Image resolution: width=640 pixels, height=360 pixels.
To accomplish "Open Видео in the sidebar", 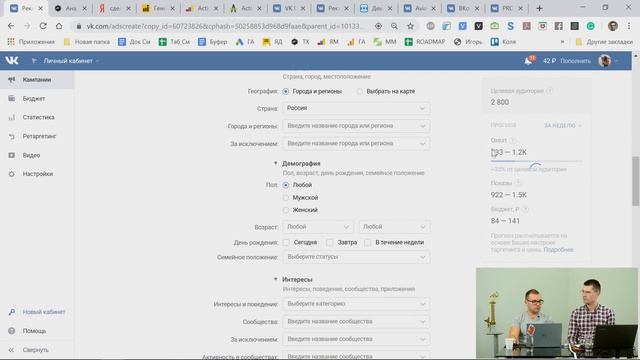I will tap(37, 155).
